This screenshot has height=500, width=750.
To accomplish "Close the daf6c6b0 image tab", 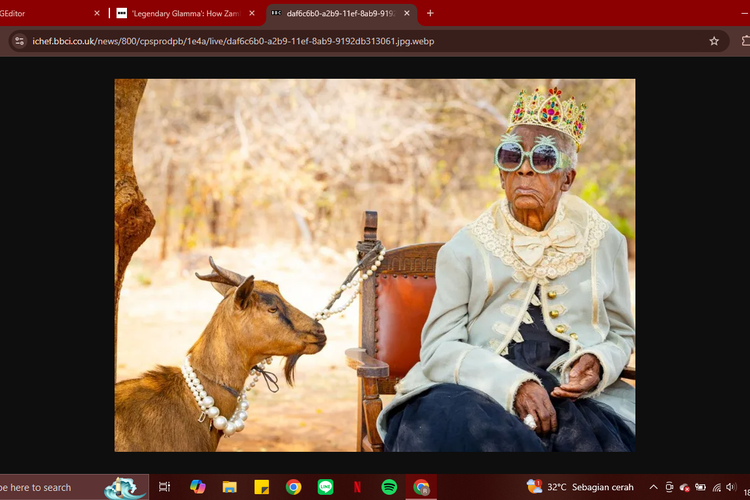I will click(x=407, y=13).
